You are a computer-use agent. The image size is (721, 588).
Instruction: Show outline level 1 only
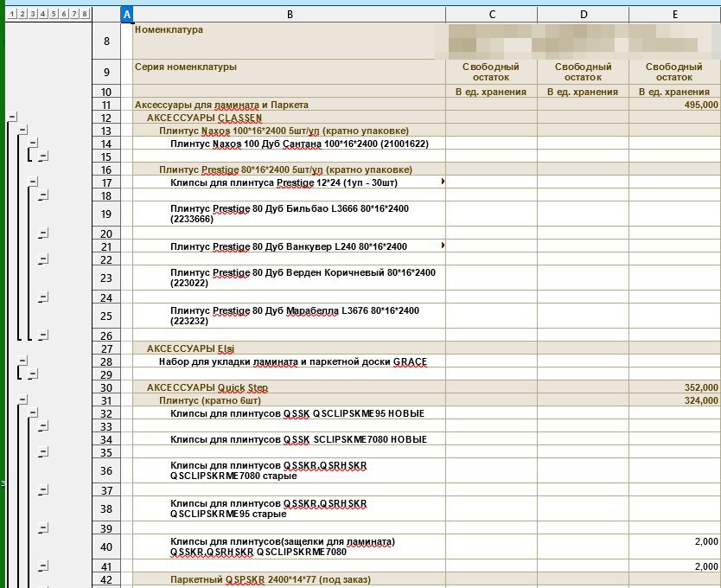(12, 14)
